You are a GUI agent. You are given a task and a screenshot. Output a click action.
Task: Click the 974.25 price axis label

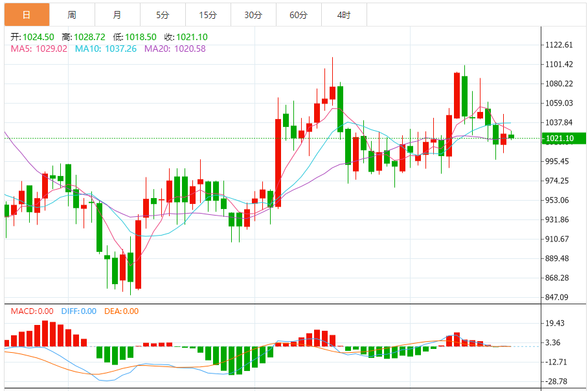pyautogui.click(x=557, y=181)
